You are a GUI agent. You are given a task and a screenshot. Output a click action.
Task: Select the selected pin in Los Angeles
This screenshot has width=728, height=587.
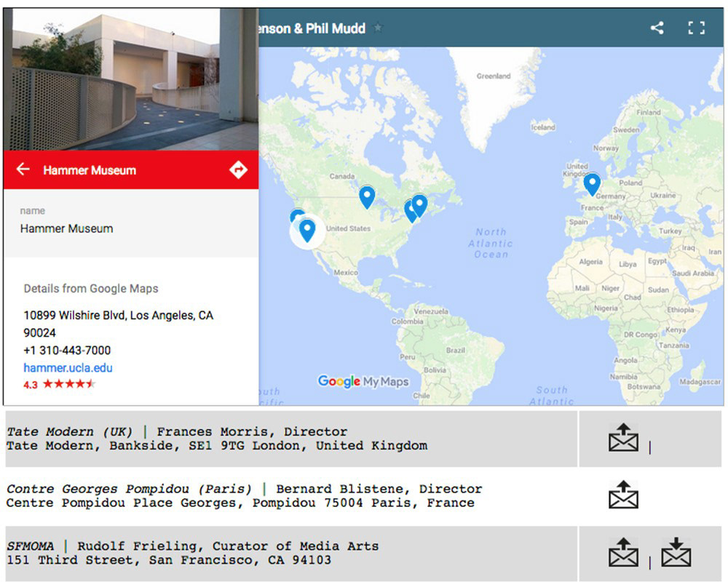[307, 231]
